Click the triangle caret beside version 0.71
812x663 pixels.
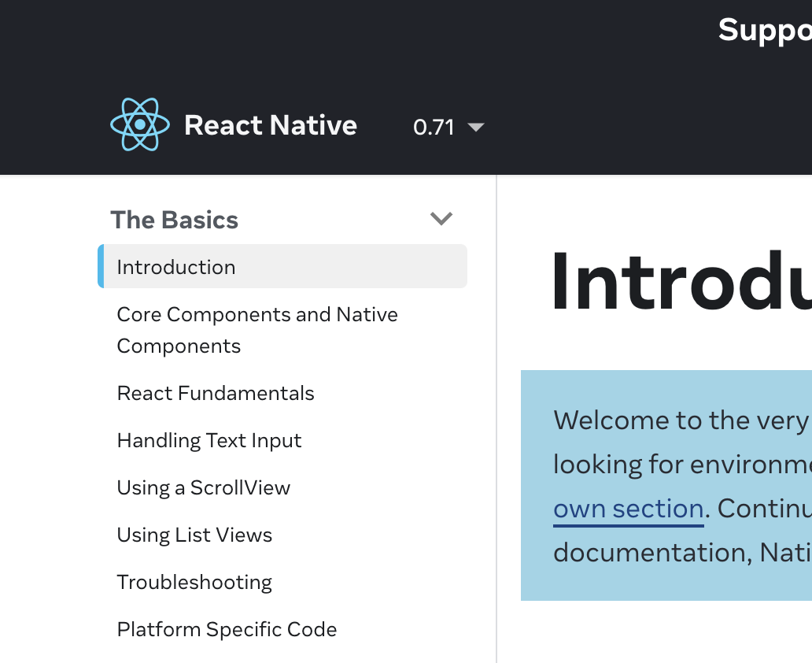click(475, 127)
